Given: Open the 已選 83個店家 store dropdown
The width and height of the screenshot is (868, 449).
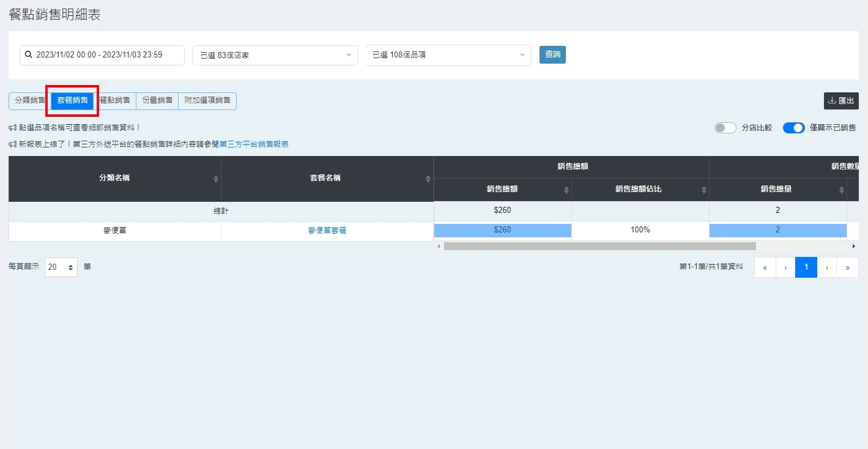Looking at the screenshot, I should [275, 55].
